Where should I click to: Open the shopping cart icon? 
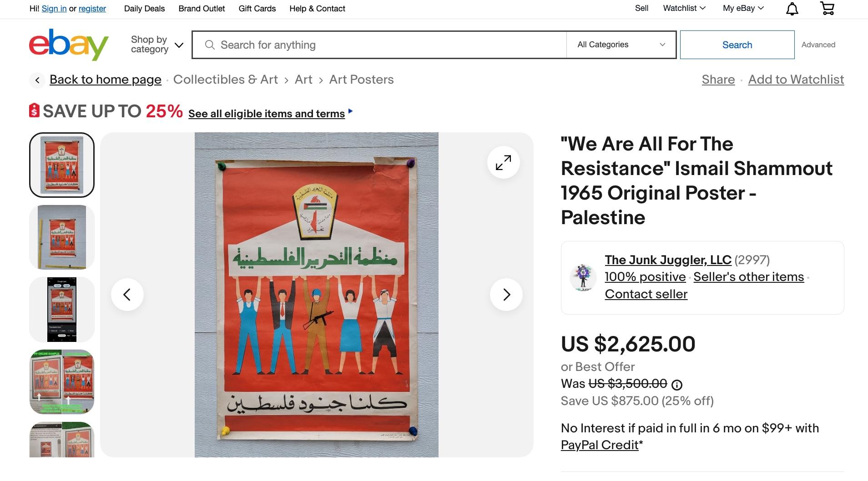click(x=827, y=8)
